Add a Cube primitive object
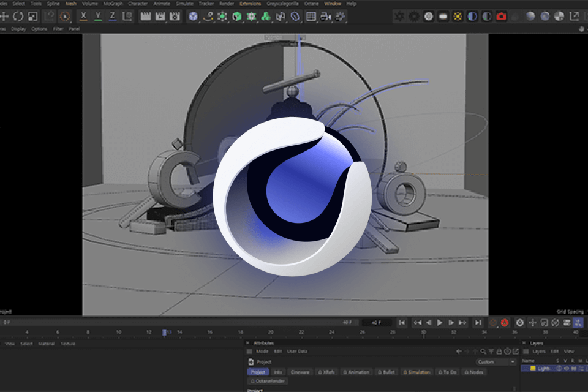The image size is (588, 392). (x=193, y=17)
